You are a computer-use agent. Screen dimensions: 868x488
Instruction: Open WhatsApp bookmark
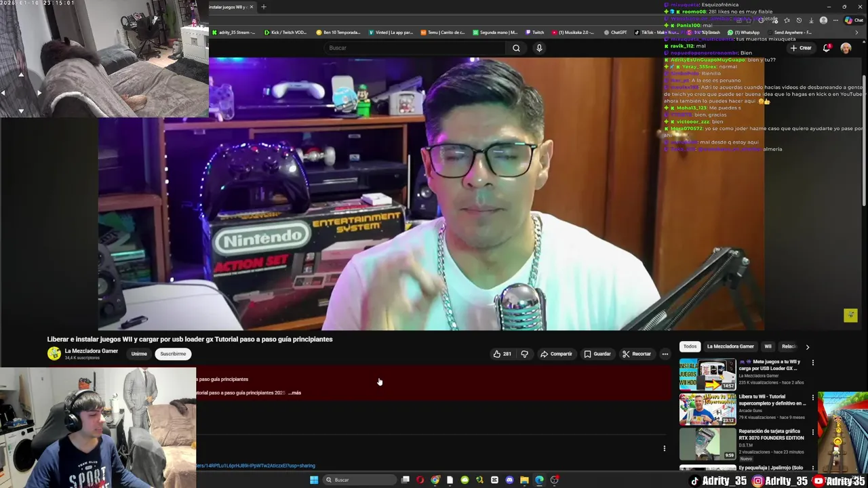click(x=745, y=33)
